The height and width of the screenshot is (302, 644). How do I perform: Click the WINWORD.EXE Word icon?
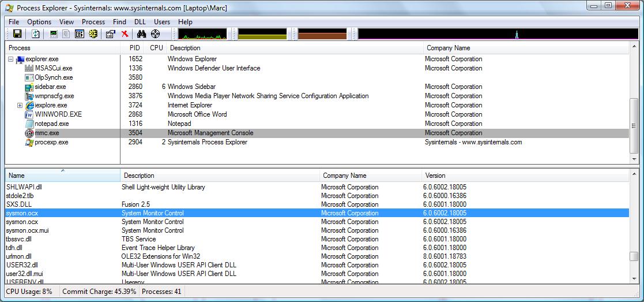pyautogui.click(x=29, y=114)
